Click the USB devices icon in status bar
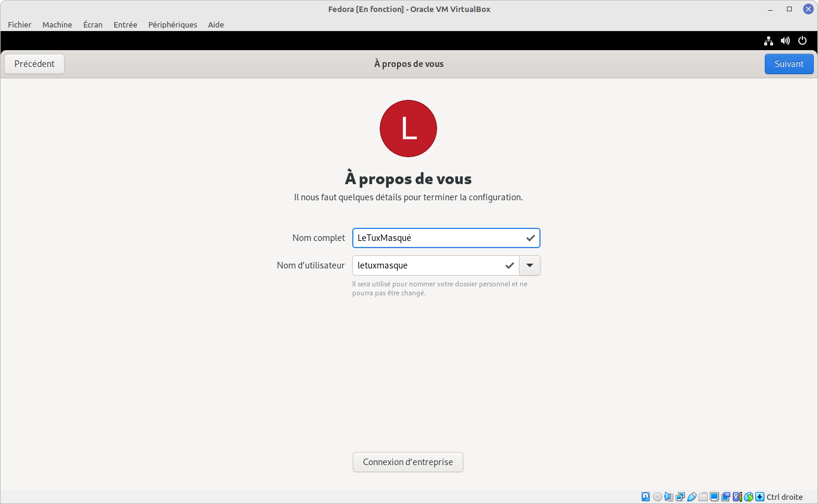 pyautogui.click(x=692, y=497)
